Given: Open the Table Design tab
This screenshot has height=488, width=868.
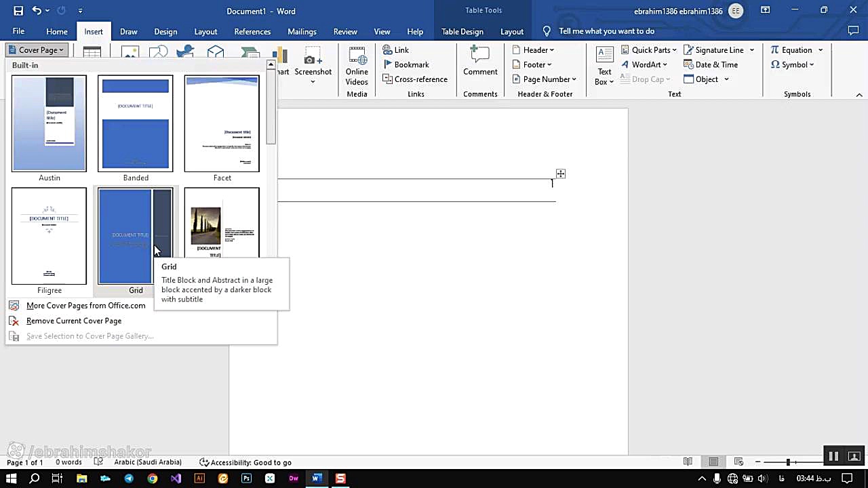Looking at the screenshot, I should (x=462, y=31).
